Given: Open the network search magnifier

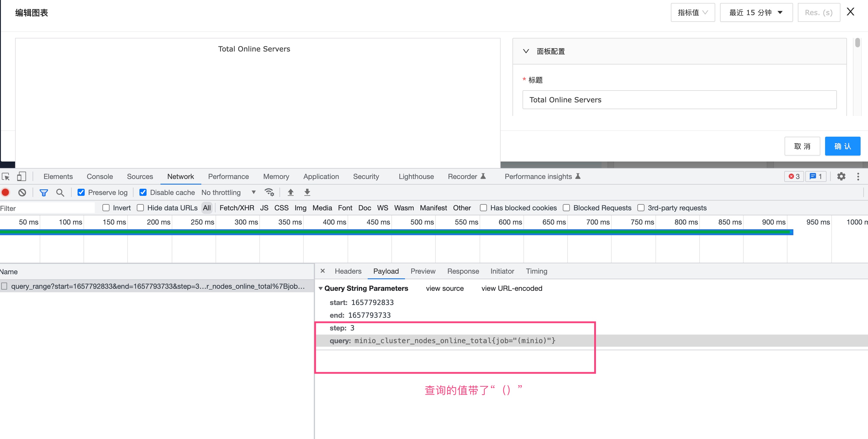Looking at the screenshot, I should pyautogui.click(x=60, y=193).
